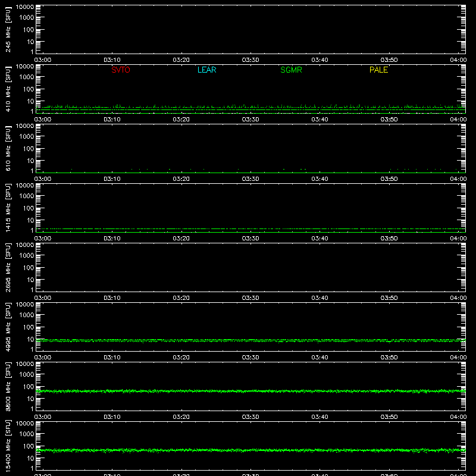
Task: Select the 100 tick of the 610 MHz axis
Action: [29, 149]
